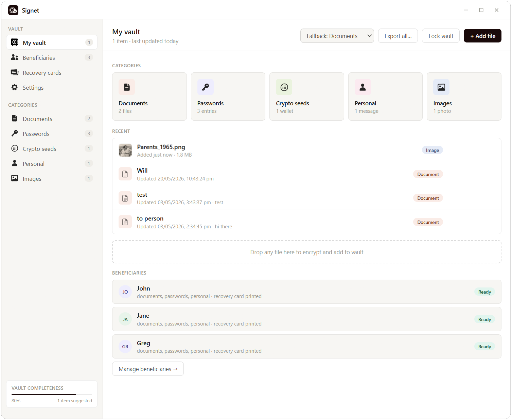Open the Images 1 photo card
Screen dimensions: 512x420
click(464, 97)
